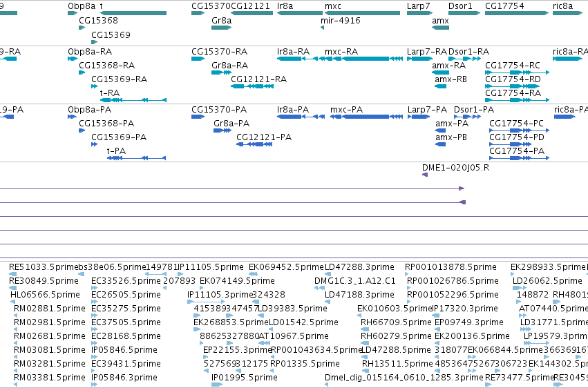The width and height of the screenshot is (588, 388).
Task: Click transcript Larp7-RA
Action: 427,52
